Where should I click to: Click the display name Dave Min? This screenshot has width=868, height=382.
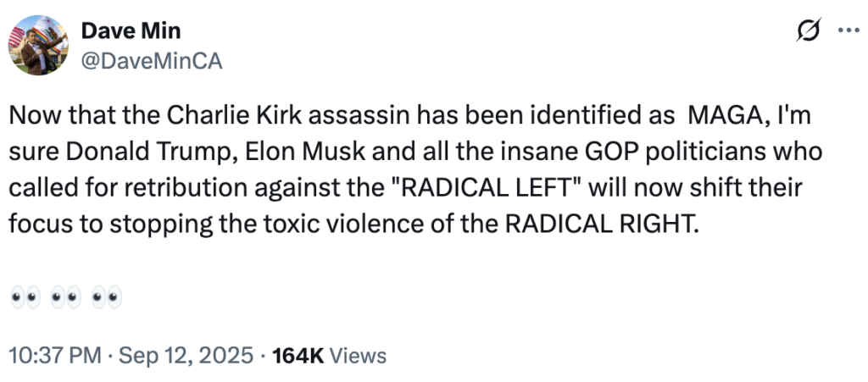[131, 32]
